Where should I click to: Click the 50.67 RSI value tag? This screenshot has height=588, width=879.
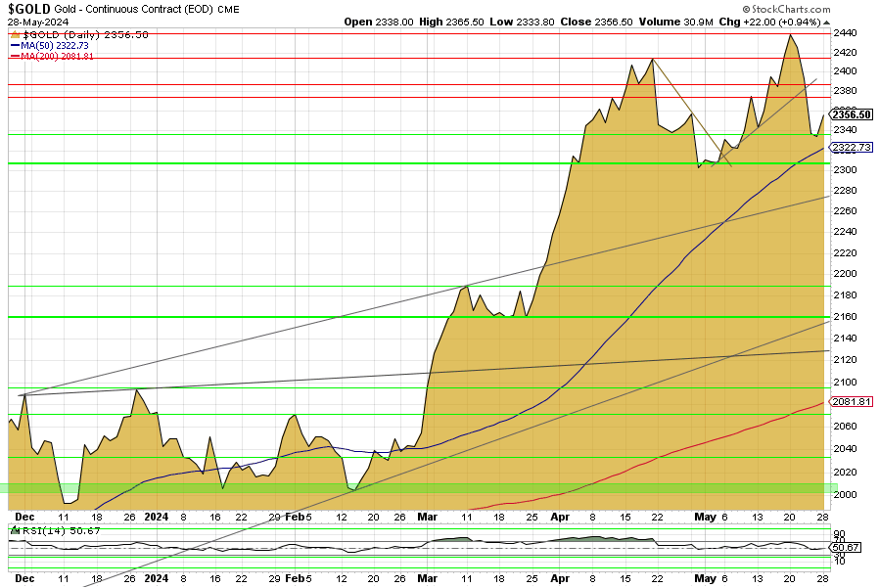847,547
